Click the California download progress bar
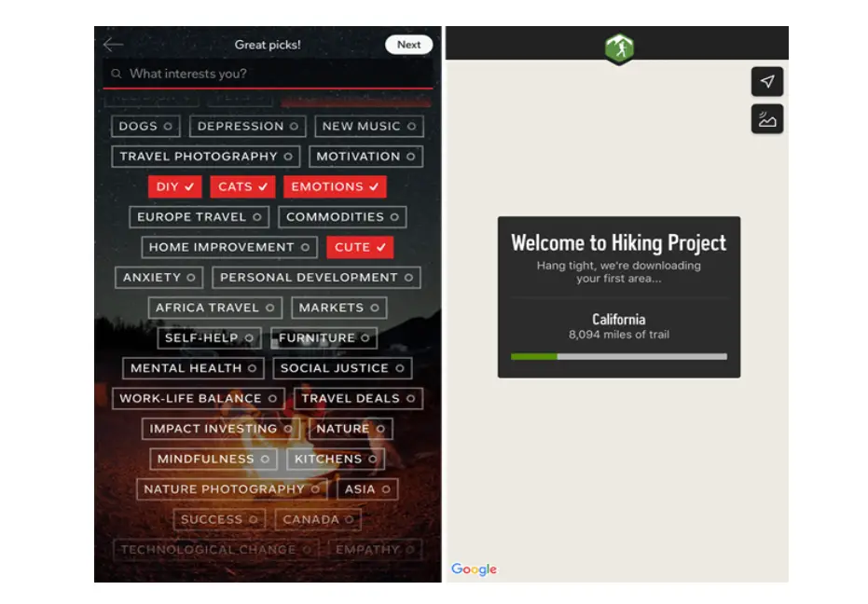 (618, 356)
